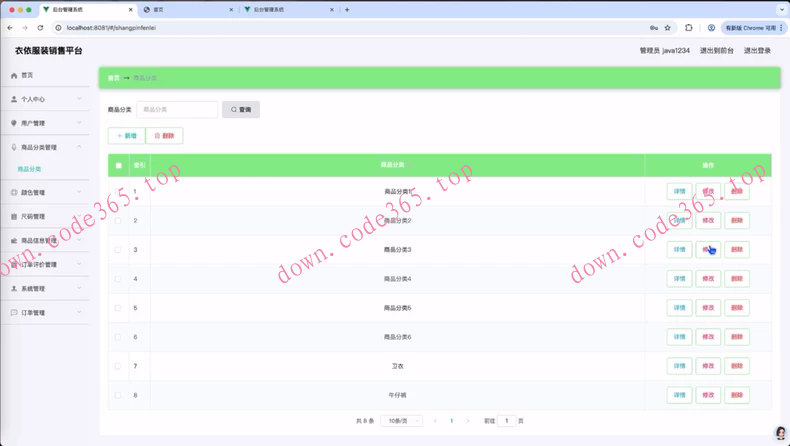
Task: Click the page number jump input field
Action: 507,421
